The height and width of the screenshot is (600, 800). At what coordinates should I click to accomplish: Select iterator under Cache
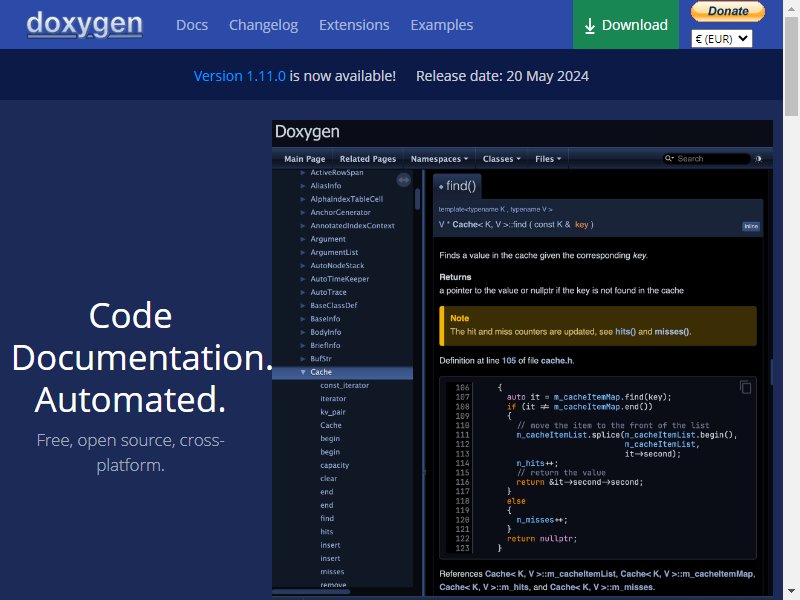coord(333,398)
